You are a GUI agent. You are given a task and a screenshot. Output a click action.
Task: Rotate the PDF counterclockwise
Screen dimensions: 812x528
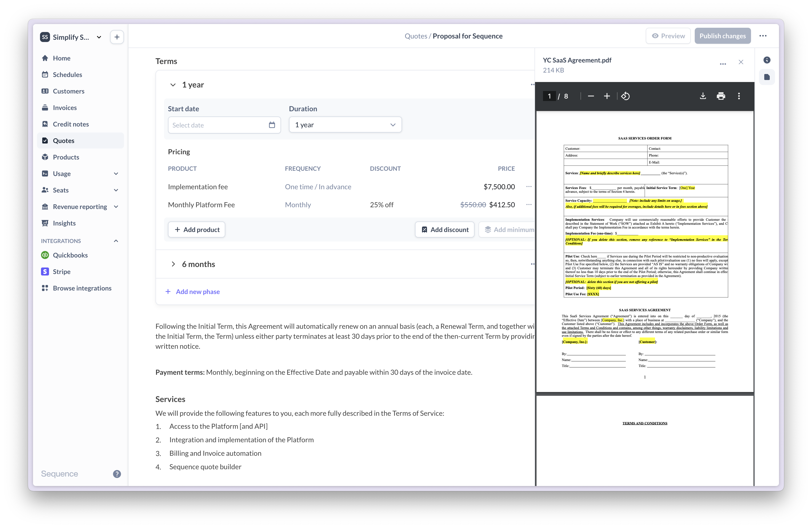(x=625, y=96)
